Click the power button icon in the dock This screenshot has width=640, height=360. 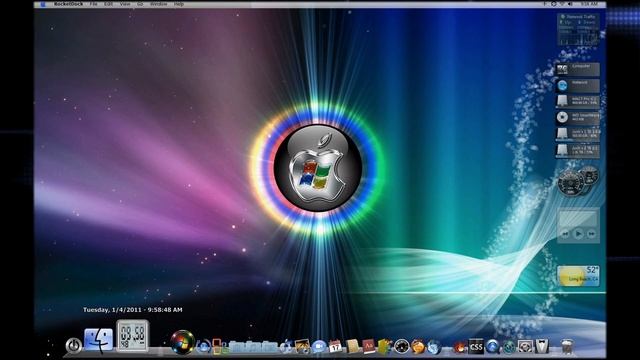[x=73, y=345]
